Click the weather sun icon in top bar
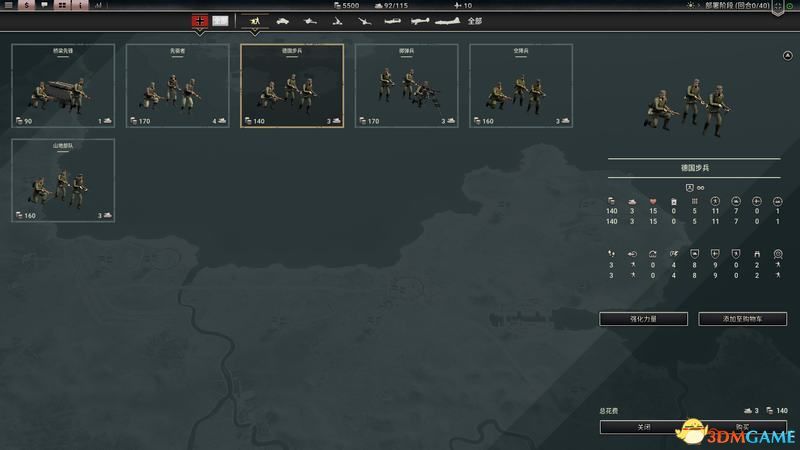800x450 pixels. click(x=690, y=5)
